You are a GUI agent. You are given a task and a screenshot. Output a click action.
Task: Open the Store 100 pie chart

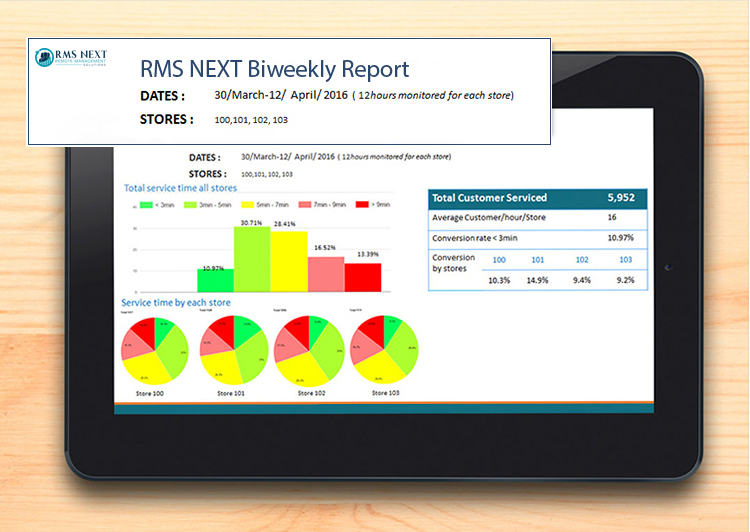pyautogui.click(x=155, y=351)
